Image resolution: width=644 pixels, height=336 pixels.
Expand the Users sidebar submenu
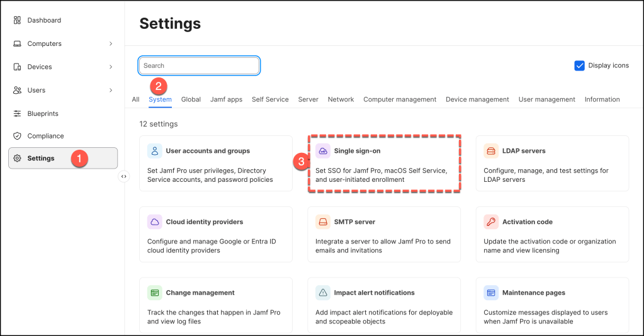point(111,90)
